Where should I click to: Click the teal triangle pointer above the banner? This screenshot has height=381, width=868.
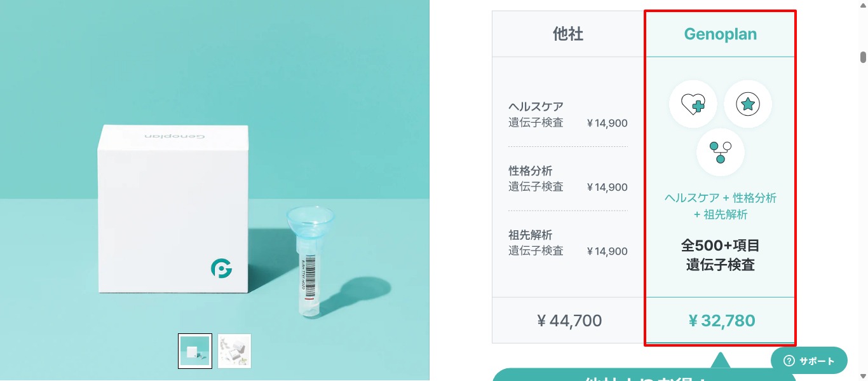(x=720, y=363)
